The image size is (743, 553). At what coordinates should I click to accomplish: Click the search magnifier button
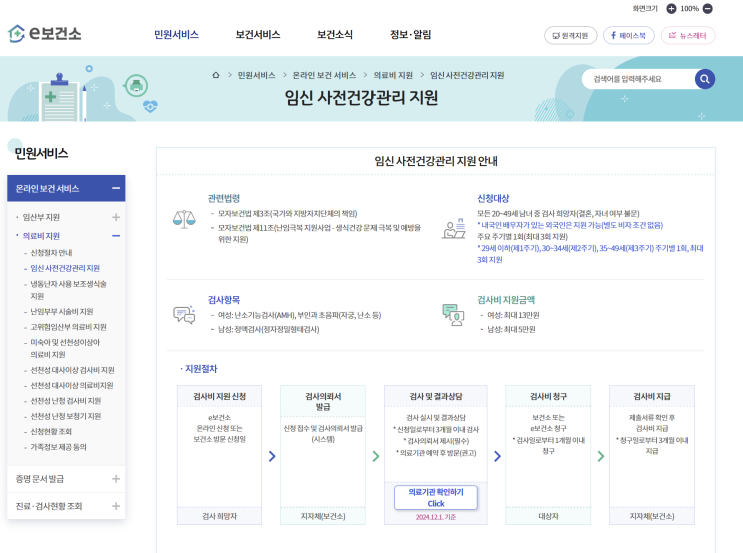click(x=705, y=79)
